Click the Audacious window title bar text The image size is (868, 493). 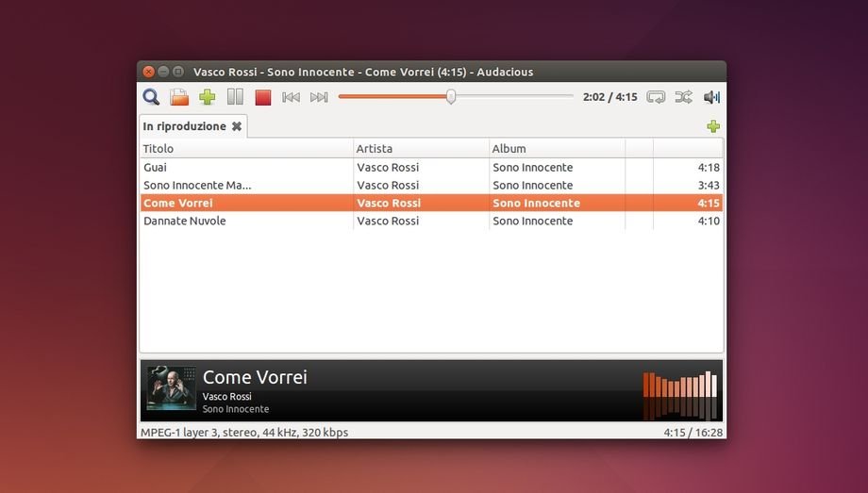click(363, 72)
